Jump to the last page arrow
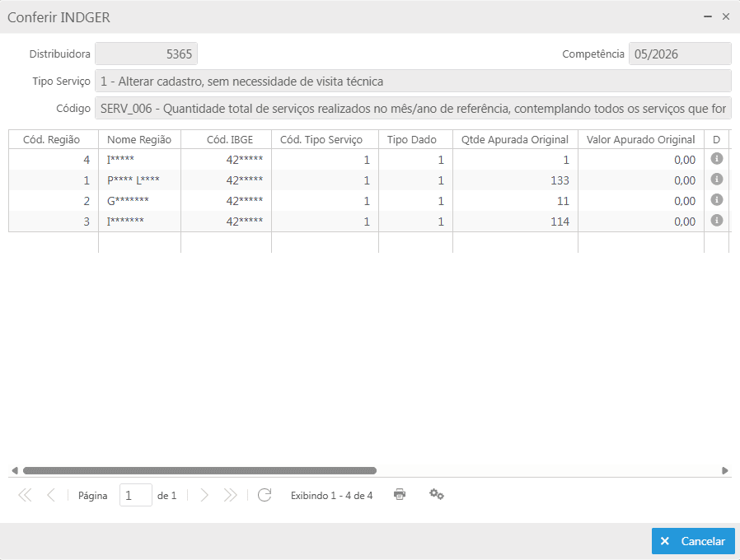The image size is (740, 560). click(x=230, y=495)
